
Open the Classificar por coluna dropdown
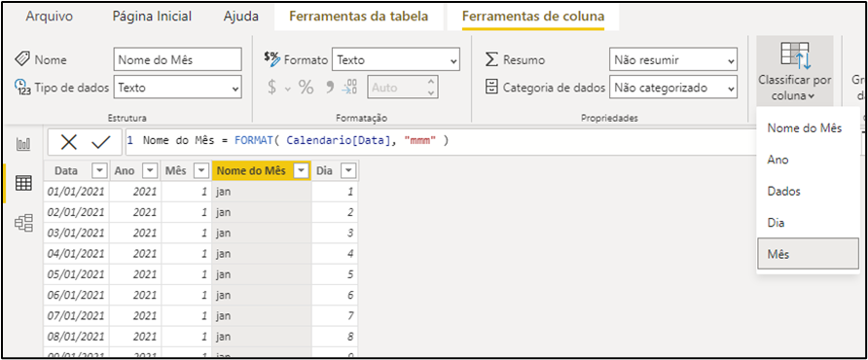(794, 71)
